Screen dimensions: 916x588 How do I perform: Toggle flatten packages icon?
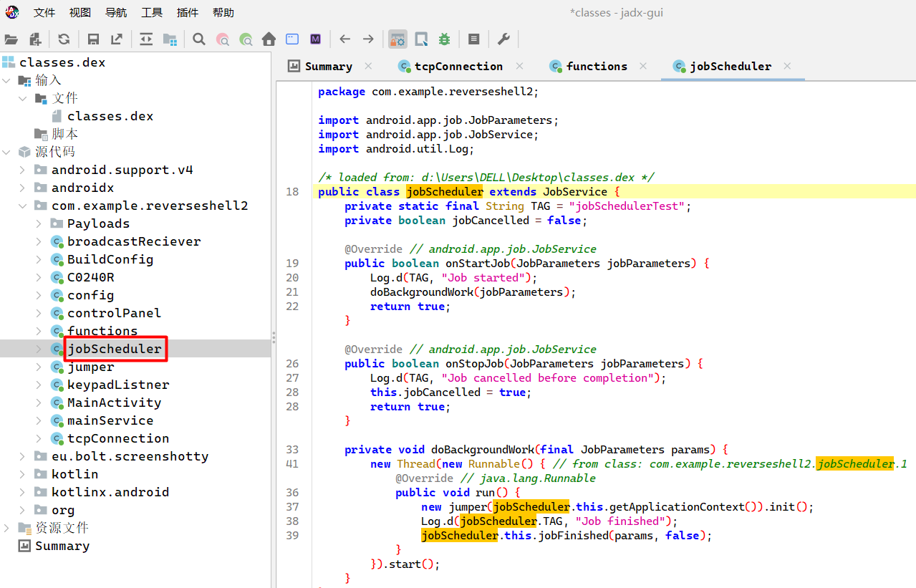coord(170,39)
